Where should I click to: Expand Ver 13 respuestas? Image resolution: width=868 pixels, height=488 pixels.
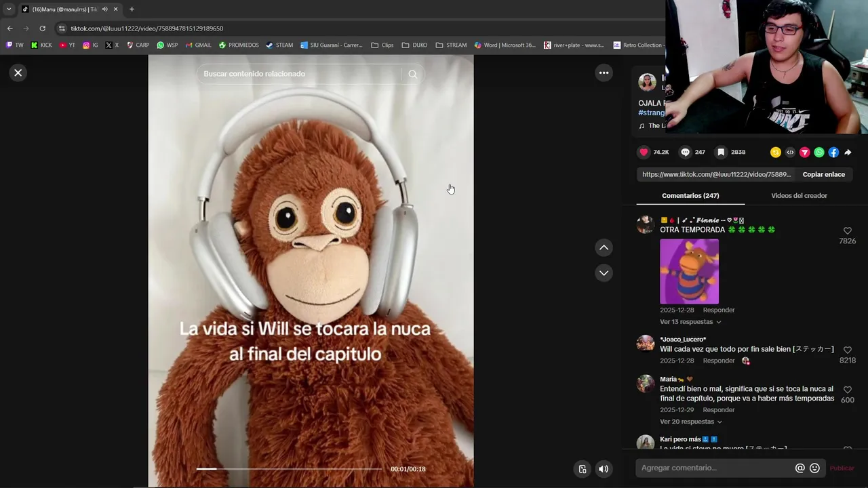690,322
